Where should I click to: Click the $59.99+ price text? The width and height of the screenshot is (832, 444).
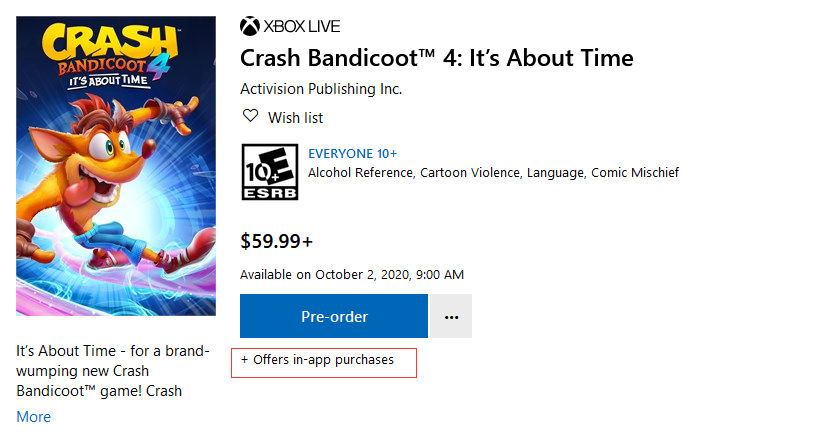[x=276, y=241]
